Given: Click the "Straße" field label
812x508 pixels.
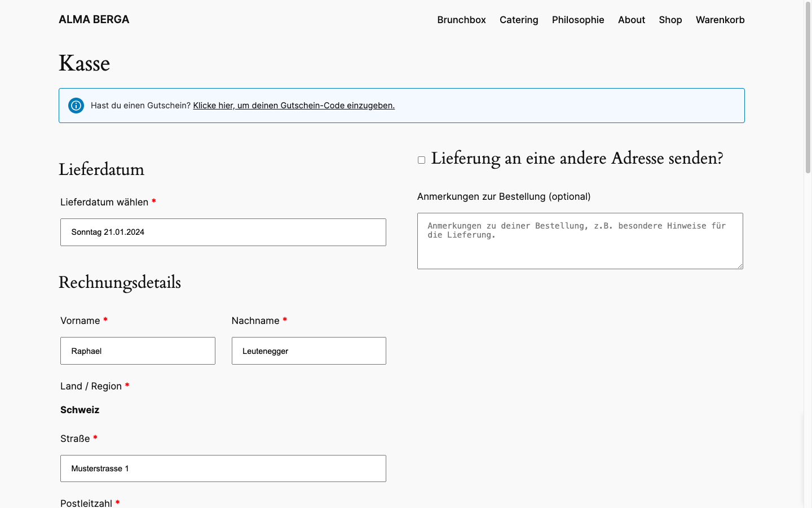Looking at the screenshot, I should [x=75, y=439].
